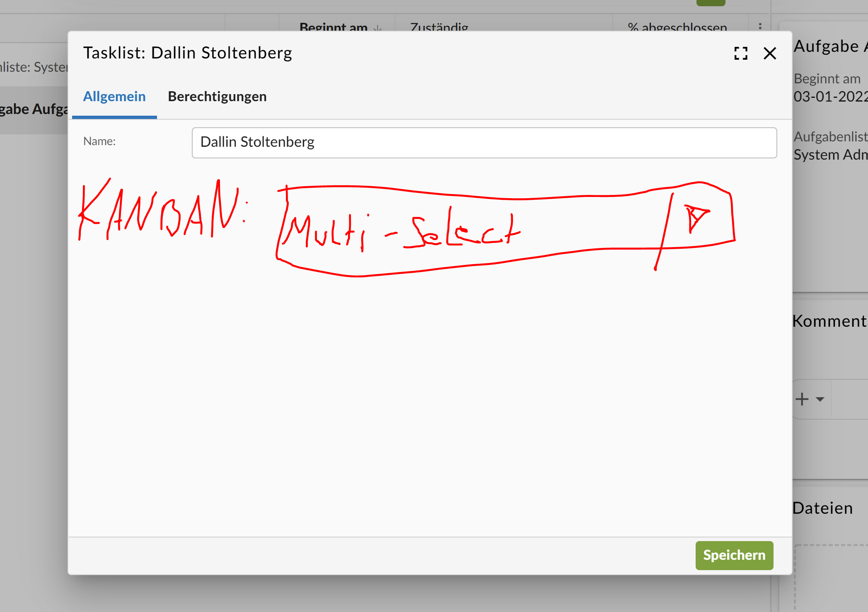Click the dashed file drop zone
Viewport: 868px width, 612px height.
tap(831, 578)
